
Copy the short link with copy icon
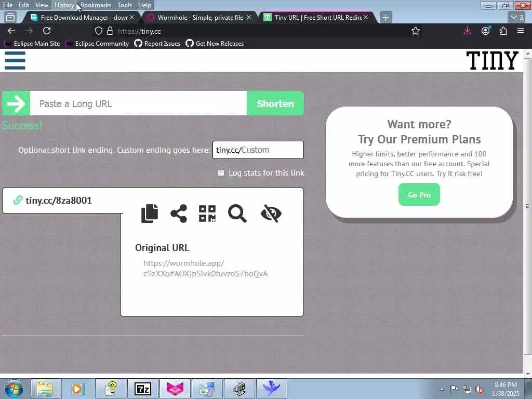coord(150,214)
